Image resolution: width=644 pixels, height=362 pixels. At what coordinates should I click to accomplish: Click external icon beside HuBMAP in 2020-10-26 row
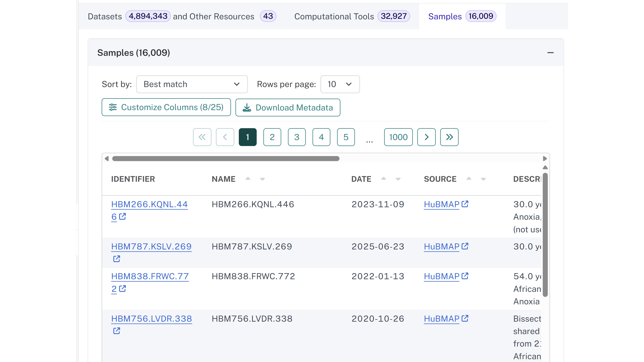[465, 318]
